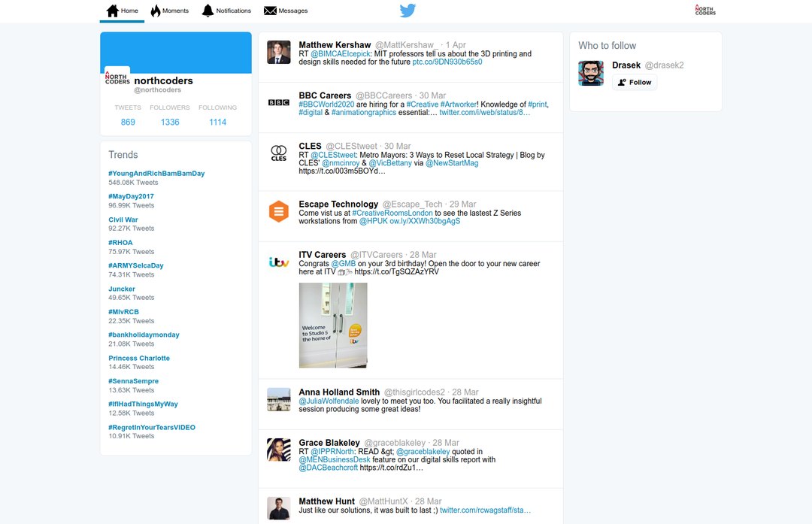Click the Princess Charlotte trending topic
The height and width of the screenshot is (524, 812).
tap(139, 358)
